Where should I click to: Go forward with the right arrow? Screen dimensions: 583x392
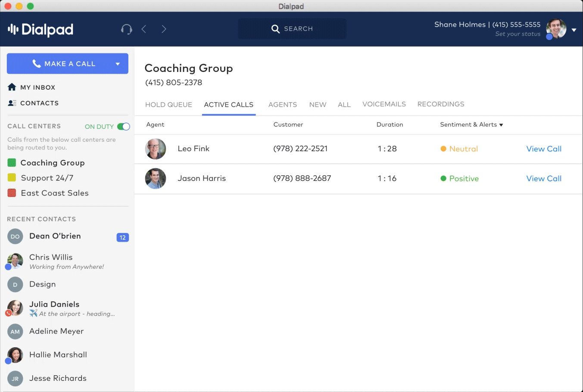(164, 29)
